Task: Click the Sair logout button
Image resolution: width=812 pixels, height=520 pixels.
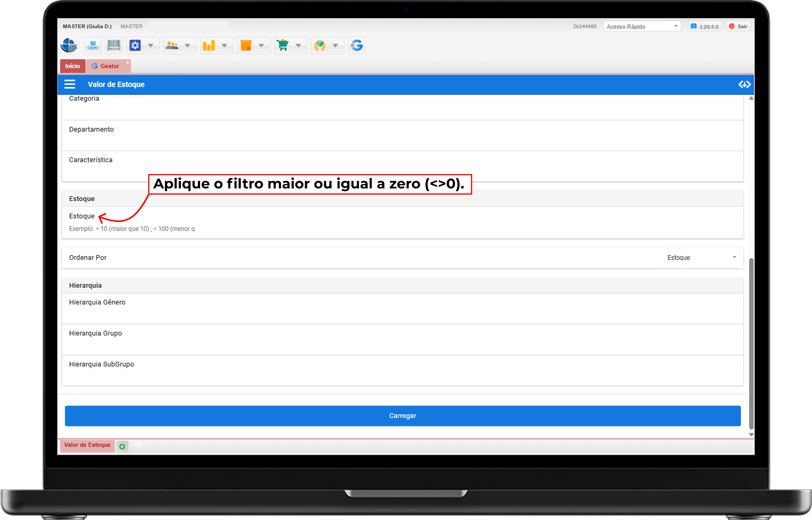Action: pyautogui.click(x=738, y=26)
